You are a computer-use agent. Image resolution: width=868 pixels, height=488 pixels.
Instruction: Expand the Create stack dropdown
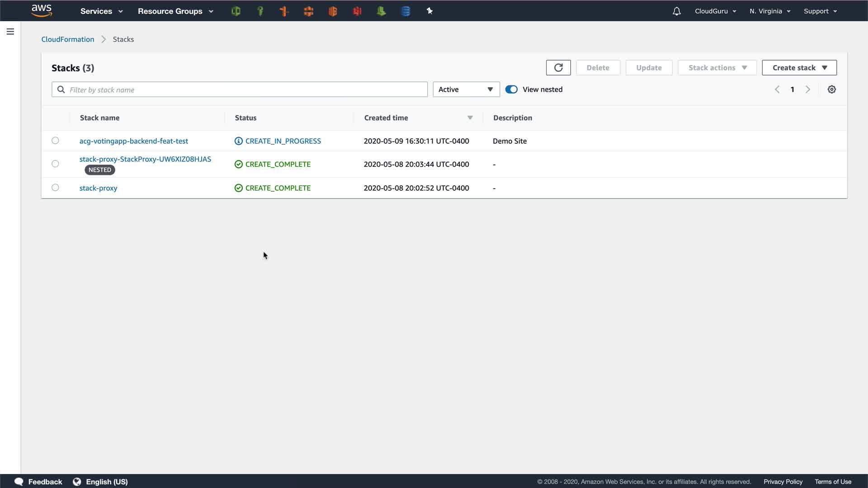(799, 68)
